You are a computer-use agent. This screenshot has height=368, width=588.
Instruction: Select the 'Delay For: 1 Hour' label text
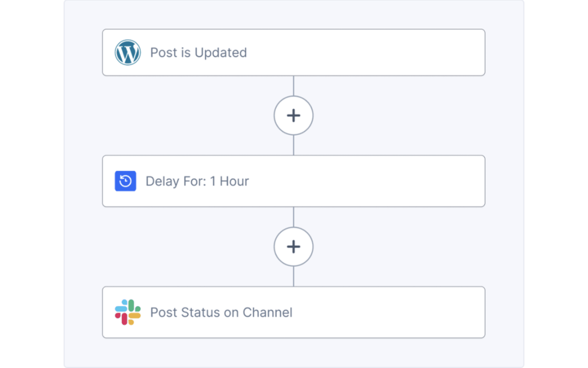coord(197,181)
